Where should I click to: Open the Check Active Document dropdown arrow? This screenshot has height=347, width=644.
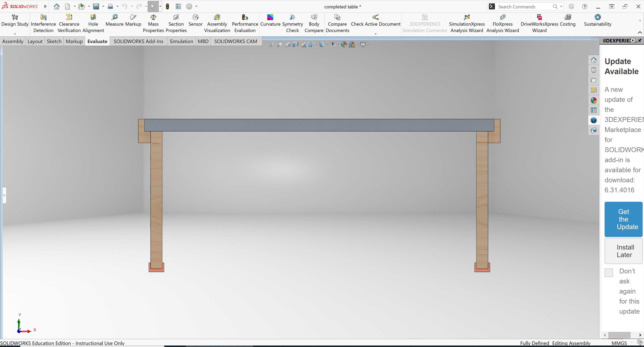point(375,34)
